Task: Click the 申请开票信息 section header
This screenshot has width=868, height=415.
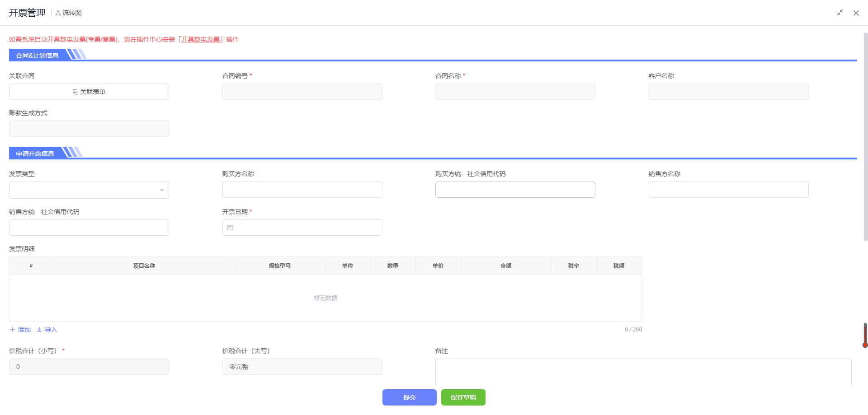Action: [35, 154]
